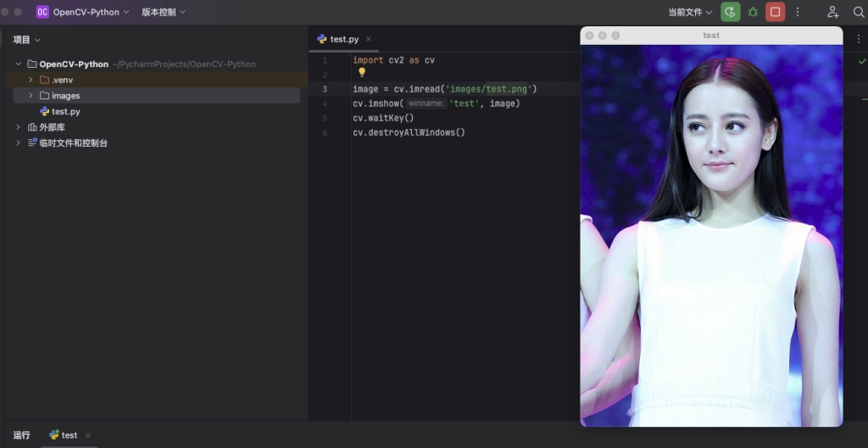Click the displayed photo in test window

point(711,236)
